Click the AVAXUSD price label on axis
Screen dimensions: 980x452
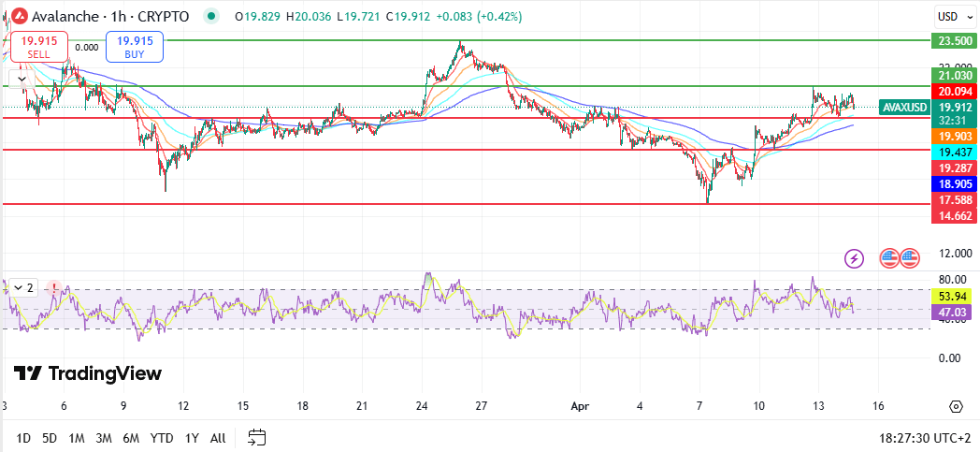coord(904,108)
